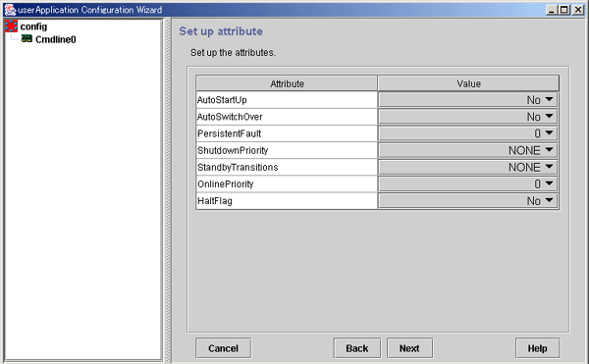Screen dimensions: 589x364
Task: Open the AutoStartUp value dropdown
Action: tap(468, 100)
